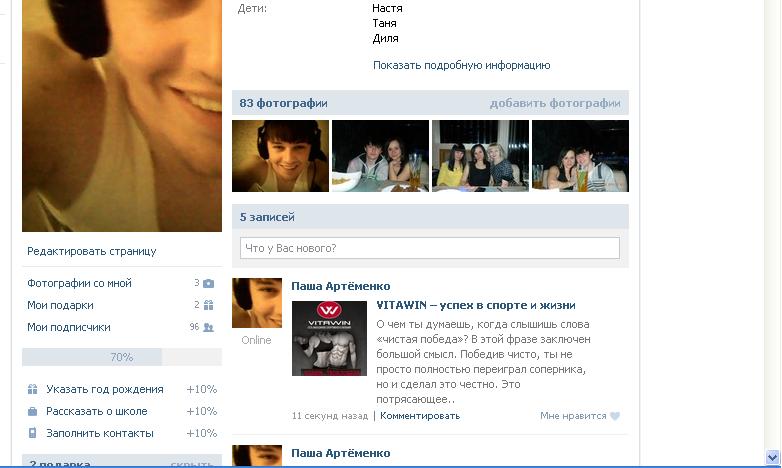This screenshot has height=468, width=782.
Task: Click Рассказать о школе
Action: 97,411
